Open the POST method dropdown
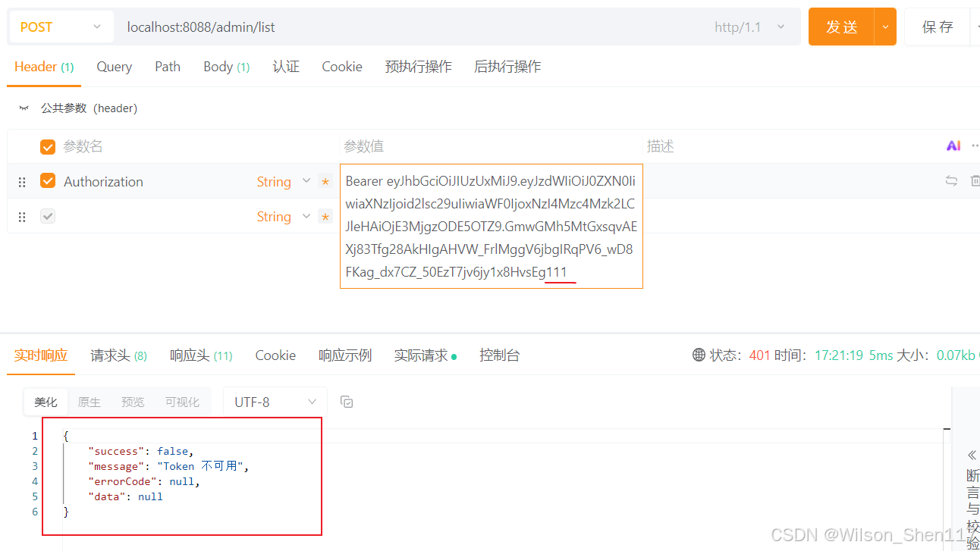 (61, 26)
